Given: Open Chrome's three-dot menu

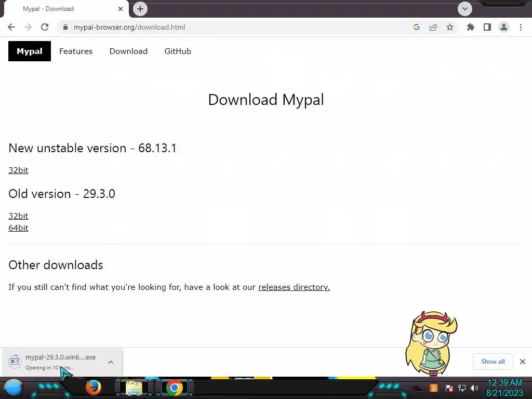Looking at the screenshot, I should [x=521, y=27].
